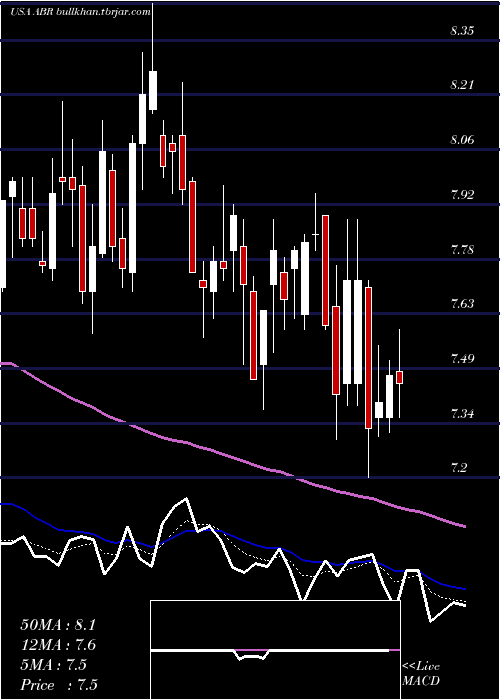Click the 50MA : 8.1 readout
500x700 pixels.
pos(58,625)
